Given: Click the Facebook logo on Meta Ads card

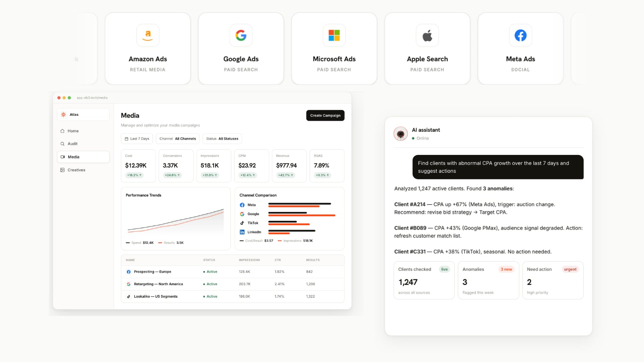Looking at the screenshot, I should tap(520, 35).
